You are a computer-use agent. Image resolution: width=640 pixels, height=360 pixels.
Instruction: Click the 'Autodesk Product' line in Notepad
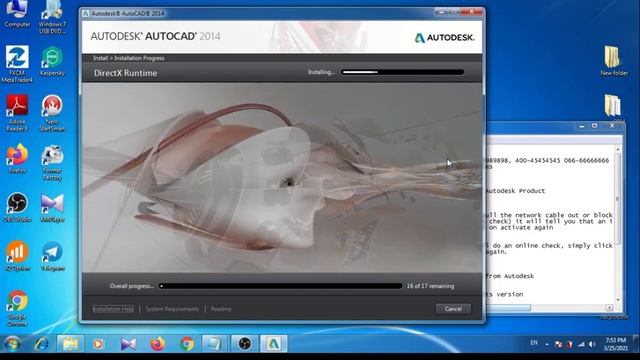516,191
